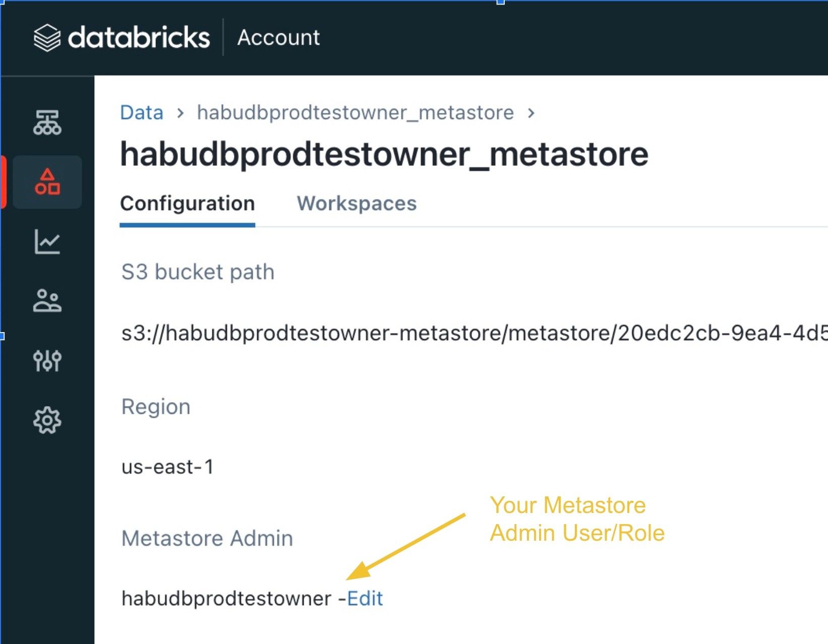Click the Data breadcrumb link
This screenshot has width=828, height=644.
(142, 112)
